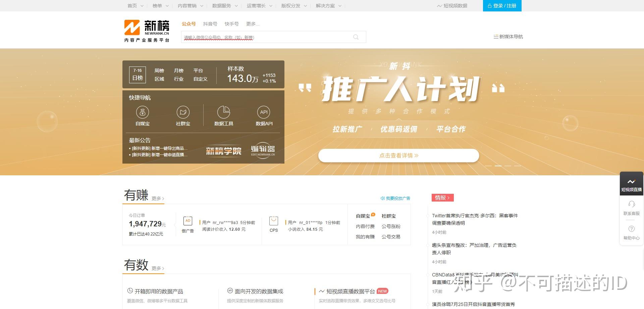Read the Twitter首席执行官 news article

[475, 219]
